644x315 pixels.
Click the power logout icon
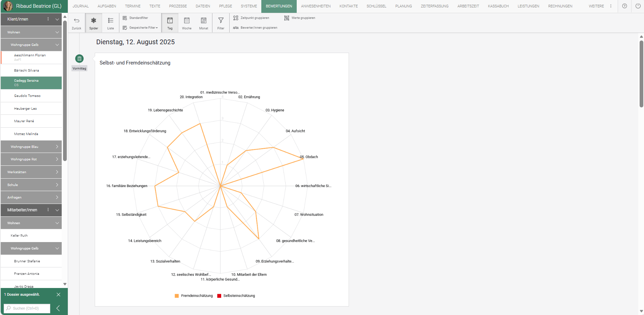[x=638, y=6]
